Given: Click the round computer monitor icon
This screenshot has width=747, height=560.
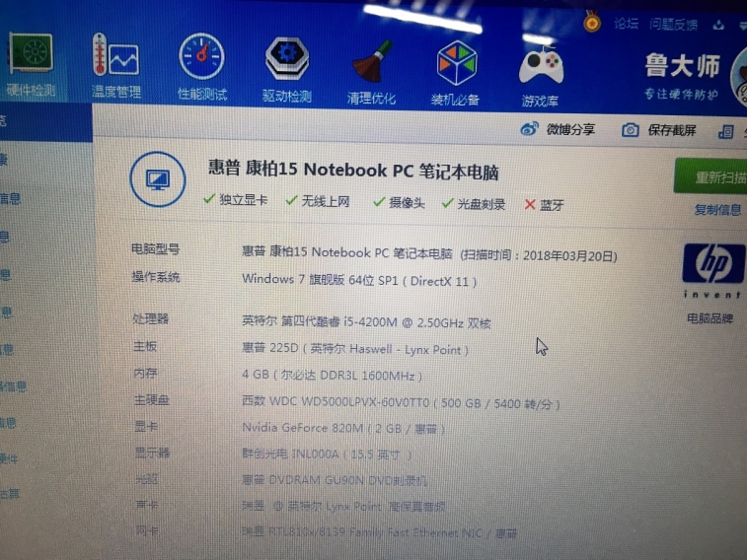Looking at the screenshot, I should (x=158, y=178).
